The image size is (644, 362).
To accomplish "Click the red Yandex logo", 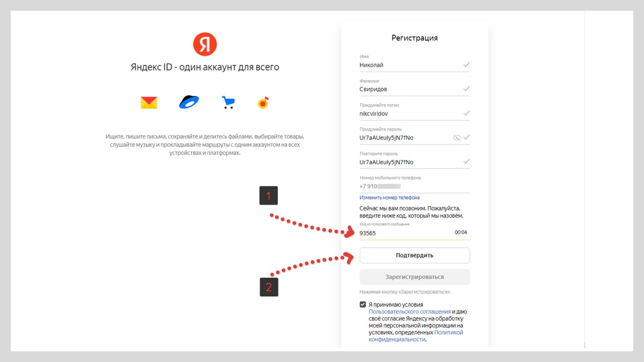I will point(205,44).
